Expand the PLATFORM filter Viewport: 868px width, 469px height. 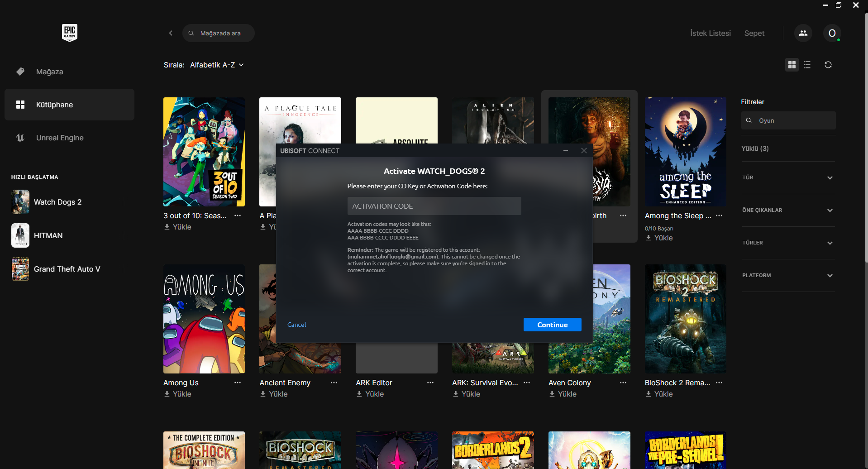tap(788, 275)
